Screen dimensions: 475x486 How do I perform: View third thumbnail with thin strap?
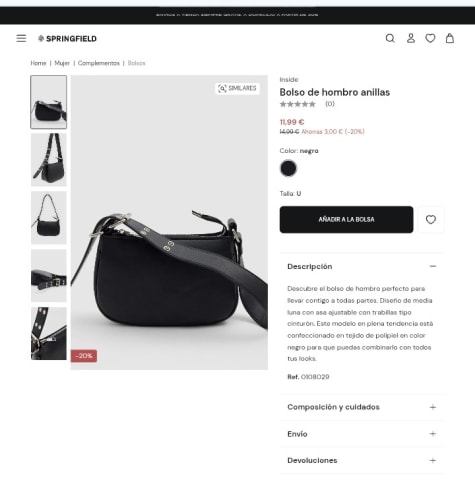(x=49, y=218)
